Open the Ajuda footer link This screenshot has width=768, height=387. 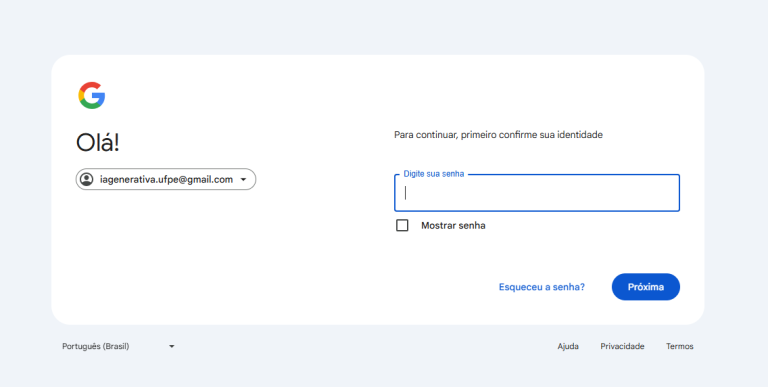(568, 346)
